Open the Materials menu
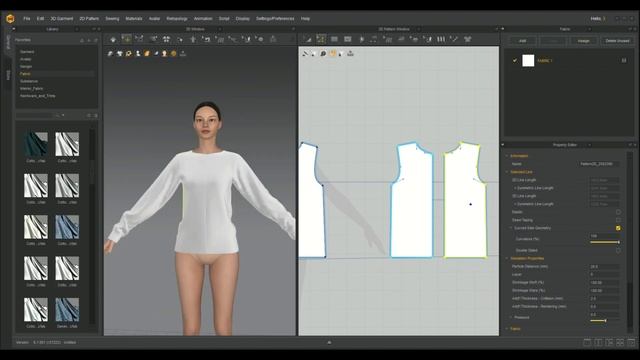The image size is (640, 360). tap(134, 19)
